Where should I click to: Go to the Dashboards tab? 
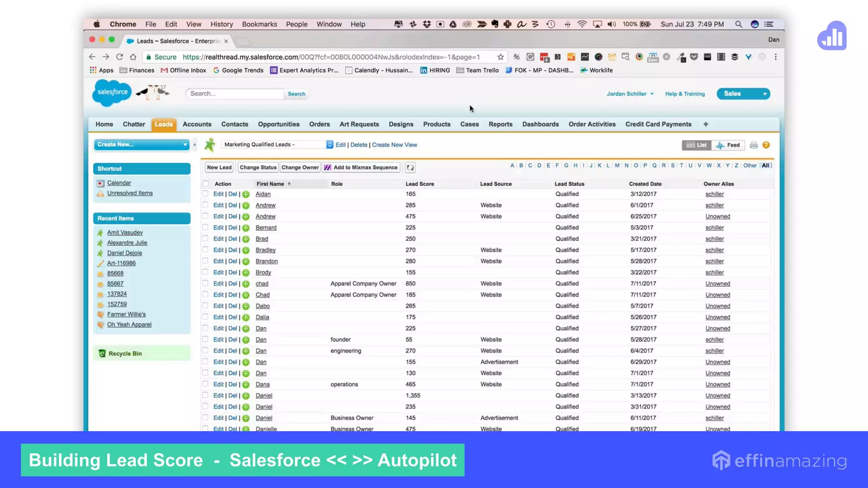click(540, 124)
